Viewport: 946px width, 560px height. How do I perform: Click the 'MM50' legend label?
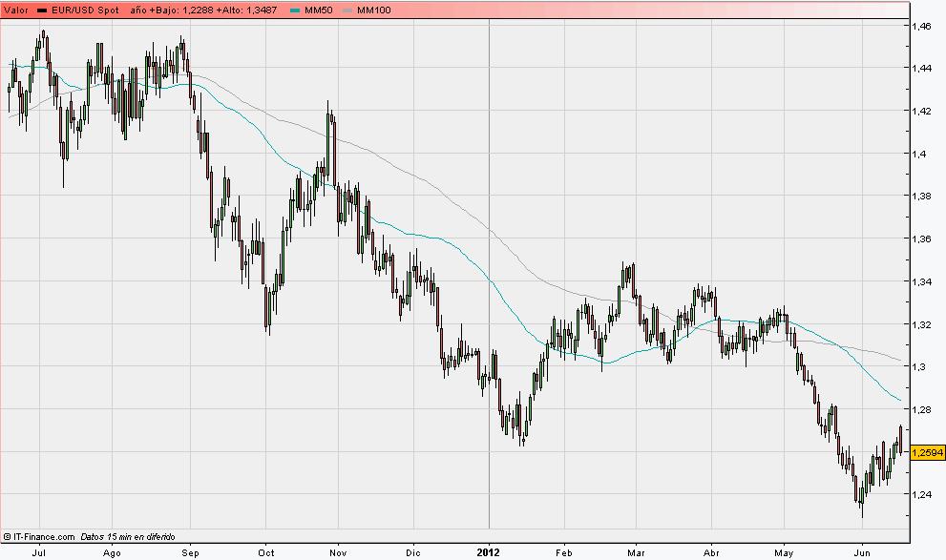coord(319,10)
